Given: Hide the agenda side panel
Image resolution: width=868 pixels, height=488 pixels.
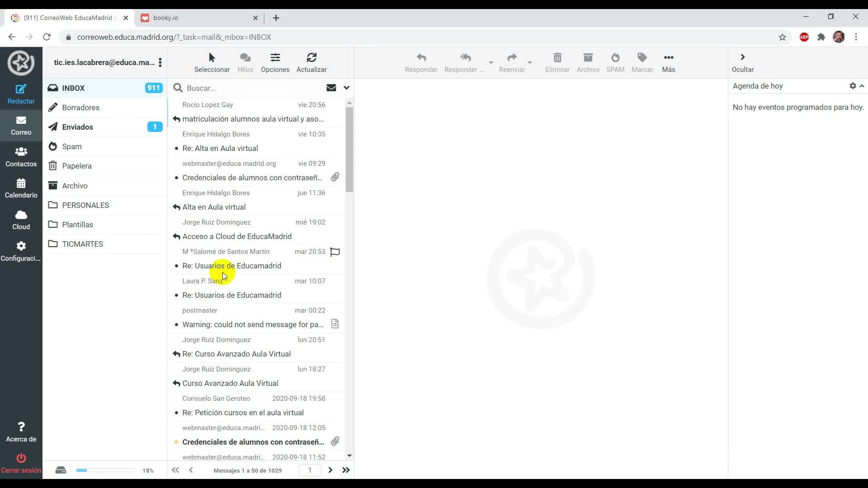Looking at the screenshot, I should (742, 62).
